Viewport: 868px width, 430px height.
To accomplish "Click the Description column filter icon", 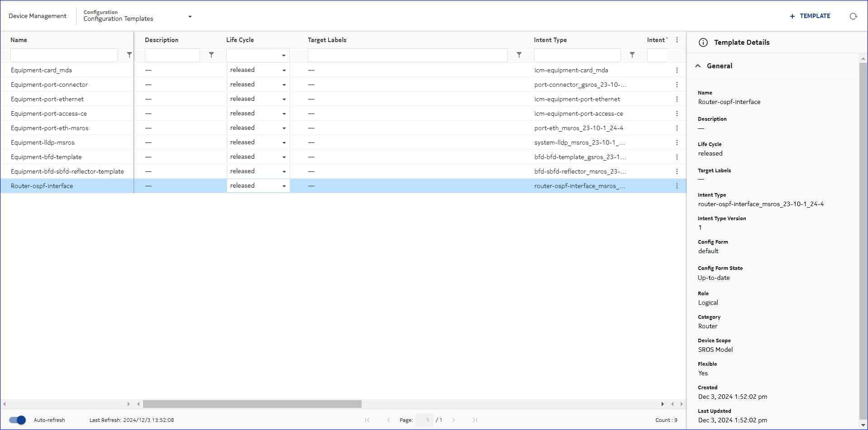I will tap(211, 55).
